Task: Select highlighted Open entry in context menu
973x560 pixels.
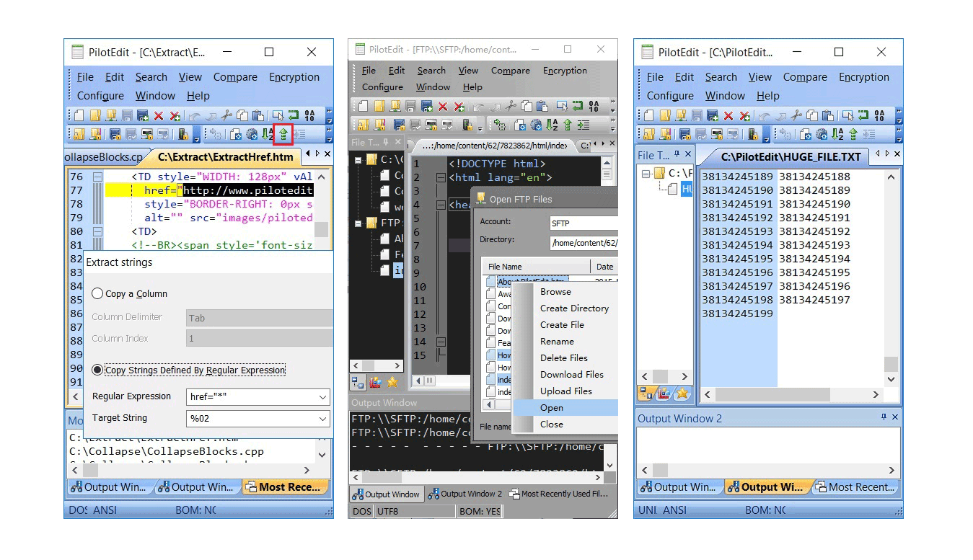Action: click(565, 407)
